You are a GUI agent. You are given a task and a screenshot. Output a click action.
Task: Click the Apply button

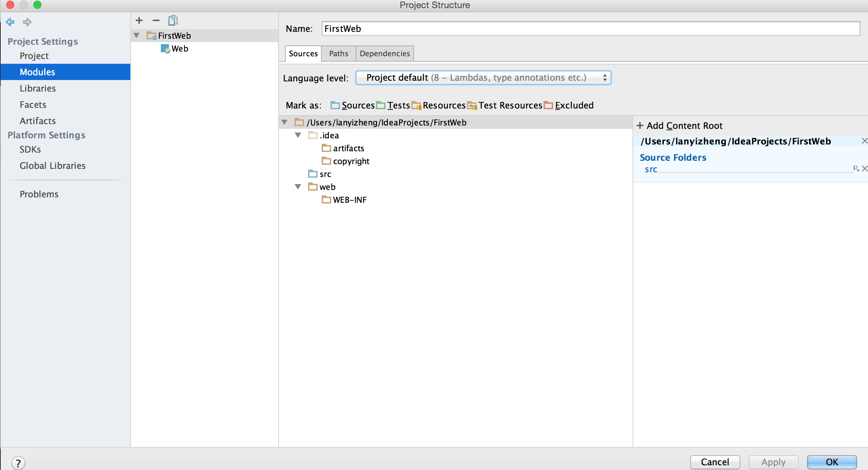773,462
